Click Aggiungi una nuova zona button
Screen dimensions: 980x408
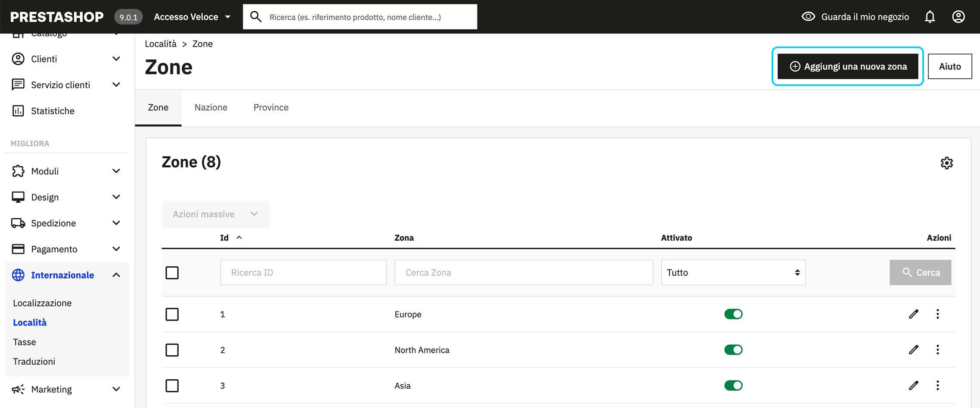(848, 66)
